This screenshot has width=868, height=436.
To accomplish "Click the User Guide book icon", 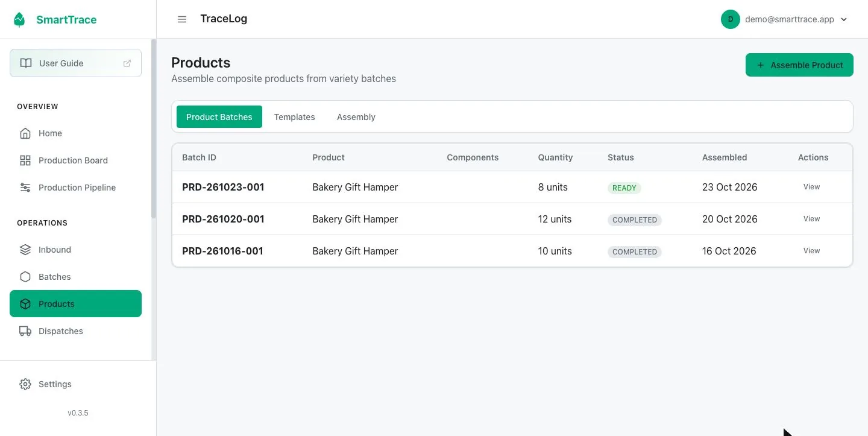I will [26, 63].
